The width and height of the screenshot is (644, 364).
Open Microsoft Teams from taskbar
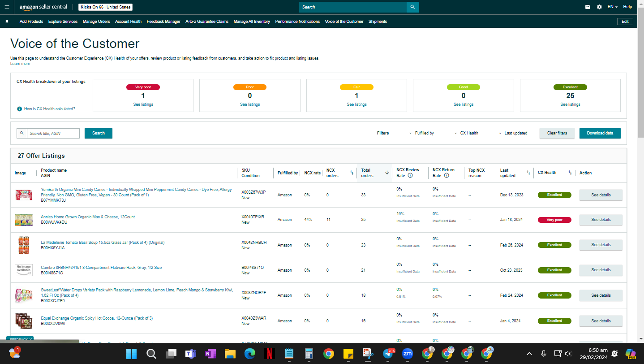point(191,354)
